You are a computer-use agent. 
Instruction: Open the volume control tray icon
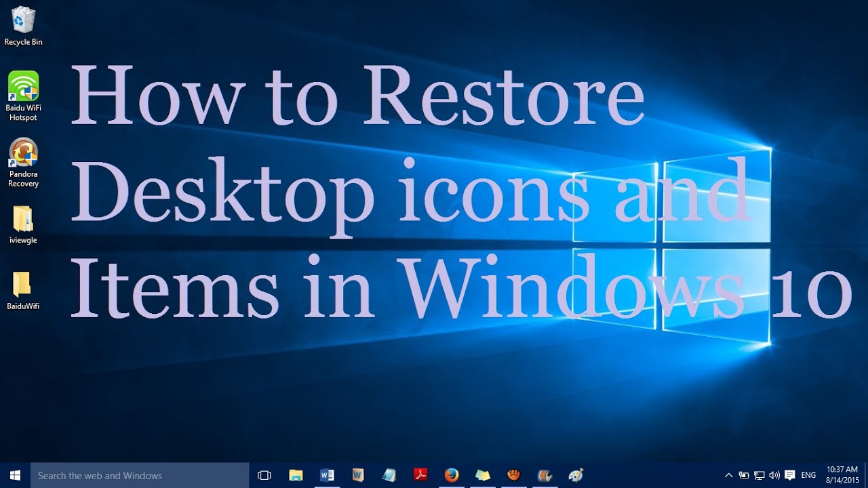coord(774,475)
